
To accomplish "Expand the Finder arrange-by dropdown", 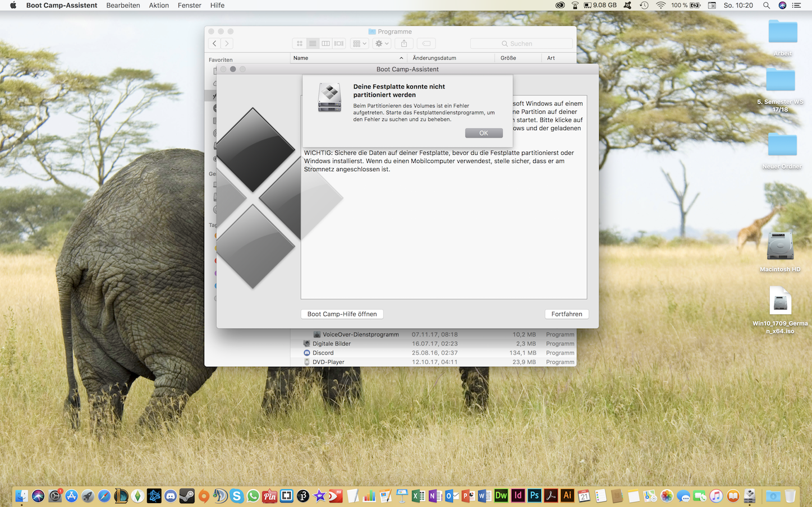I will (359, 43).
